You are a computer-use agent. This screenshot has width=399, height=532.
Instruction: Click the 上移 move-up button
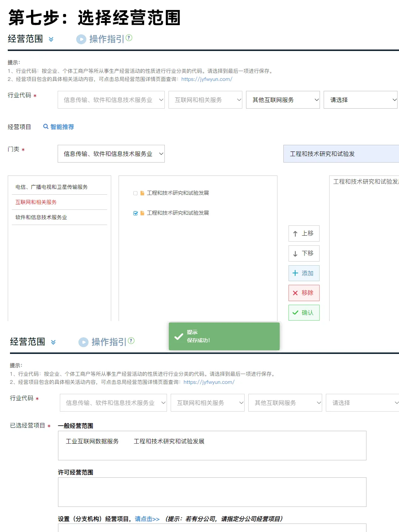point(304,233)
